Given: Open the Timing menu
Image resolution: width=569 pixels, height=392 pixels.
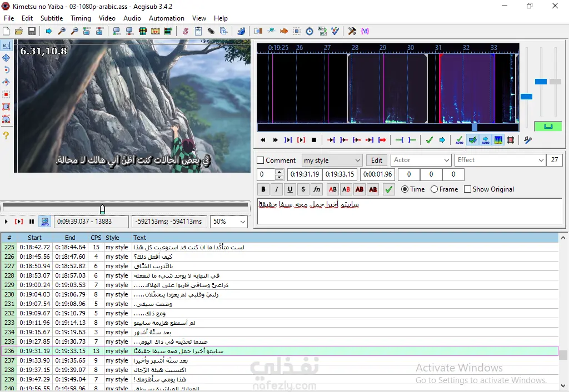Looking at the screenshot, I should tap(81, 18).
